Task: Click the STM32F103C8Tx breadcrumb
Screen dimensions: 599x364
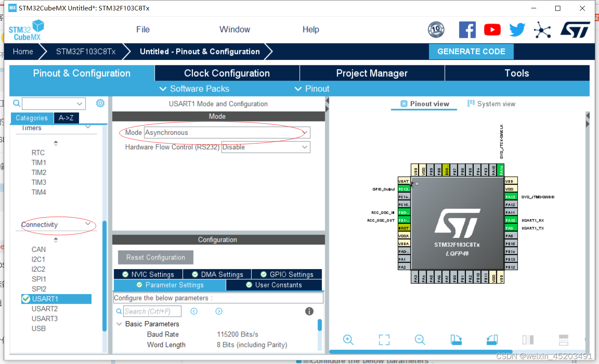Action: (86, 52)
